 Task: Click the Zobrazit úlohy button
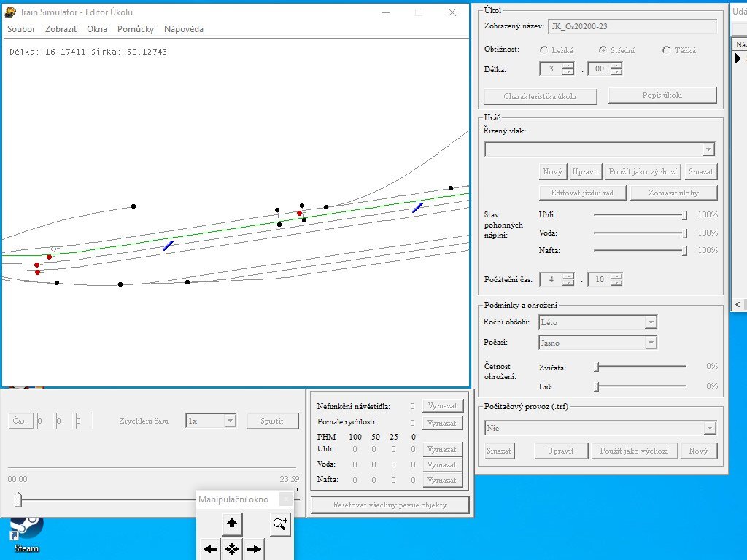[x=673, y=192]
